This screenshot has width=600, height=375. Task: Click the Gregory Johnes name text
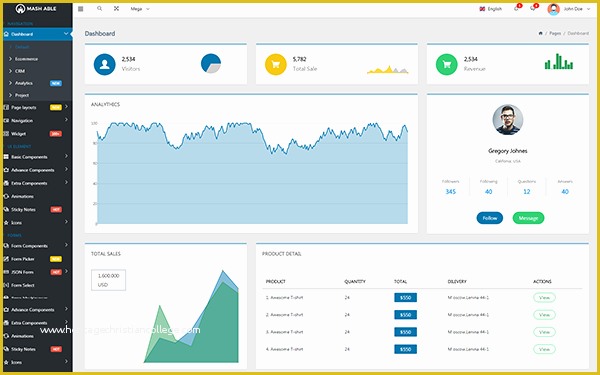(508, 151)
